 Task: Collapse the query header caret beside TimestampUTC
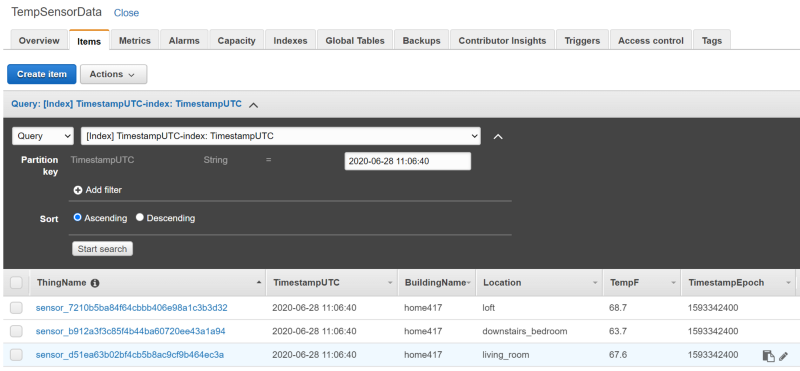pos(254,105)
